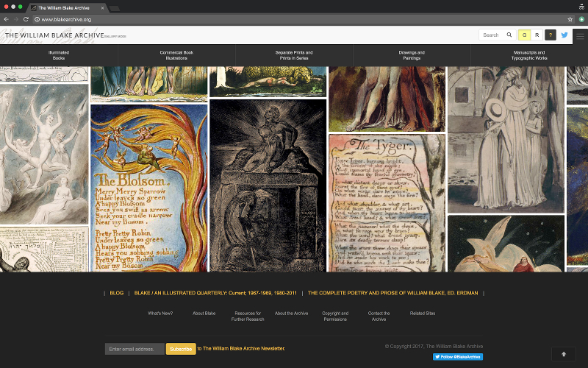588x368 pixels.
Task: Open the Twitter bird icon link
Action: [x=564, y=35]
